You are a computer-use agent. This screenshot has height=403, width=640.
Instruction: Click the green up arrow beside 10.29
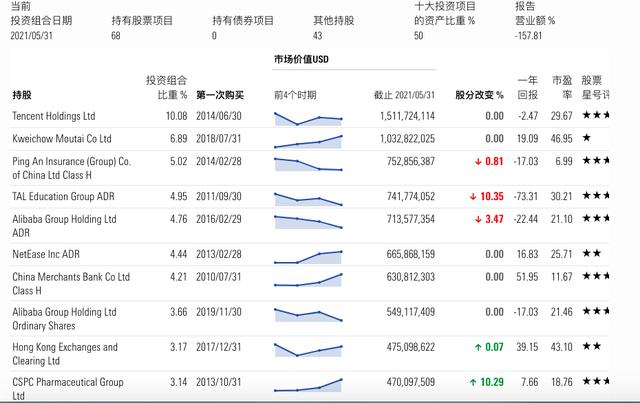pos(473,383)
